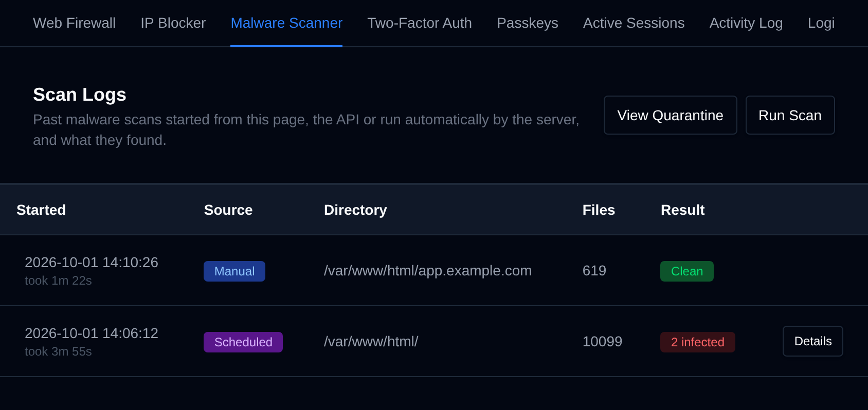Click the Started column header
This screenshot has width=868, height=410.
tap(41, 210)
